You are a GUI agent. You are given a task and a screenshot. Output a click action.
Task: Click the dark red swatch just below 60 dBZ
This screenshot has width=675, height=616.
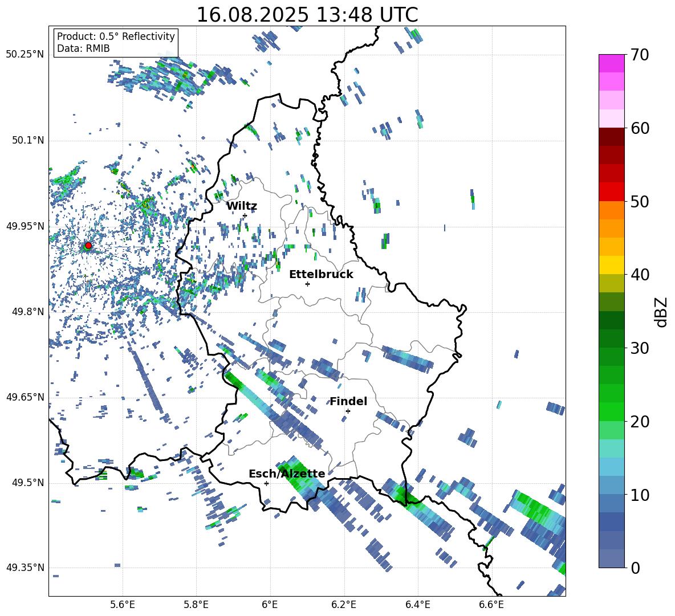click(x=611, y=137)
